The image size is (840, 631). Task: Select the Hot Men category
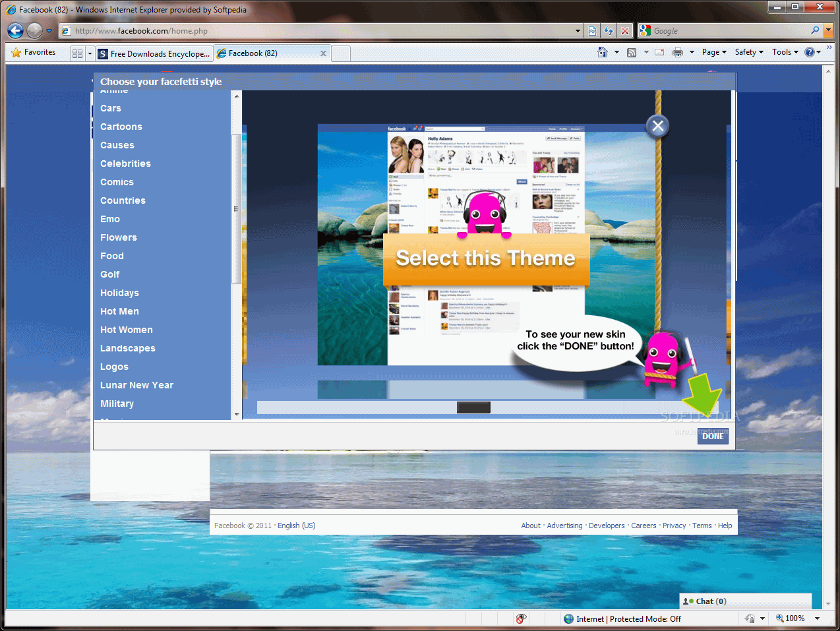tap(119, 311)
